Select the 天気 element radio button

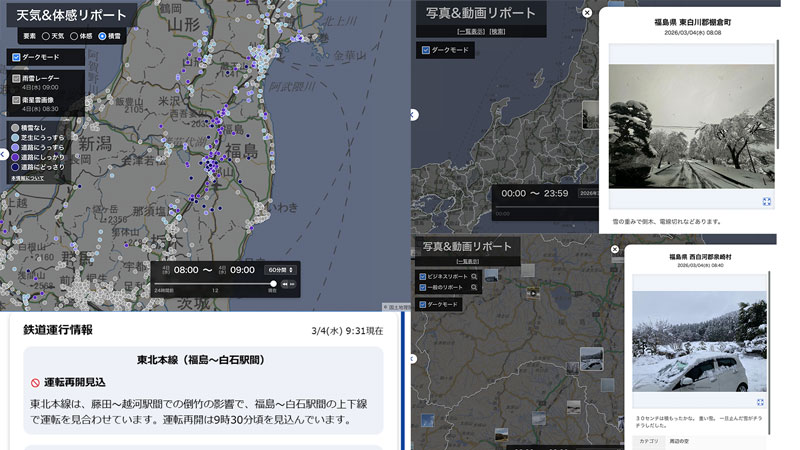click(45, 36)
